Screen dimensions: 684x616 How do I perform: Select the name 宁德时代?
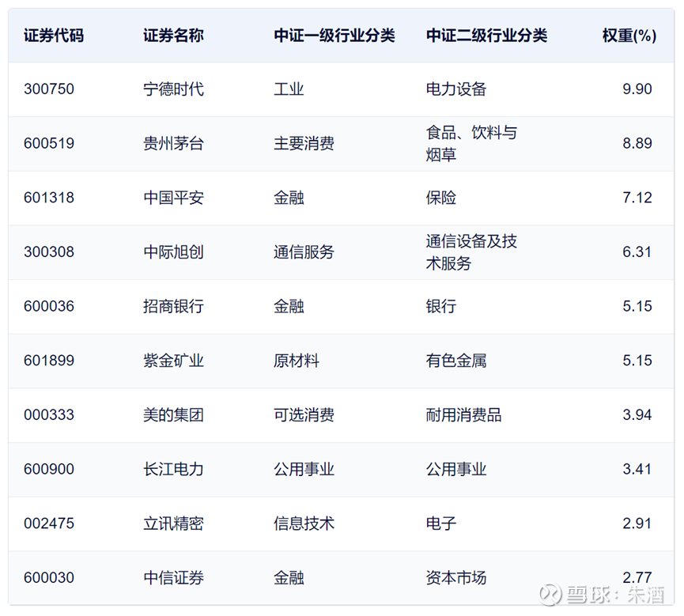pos(173,89)
